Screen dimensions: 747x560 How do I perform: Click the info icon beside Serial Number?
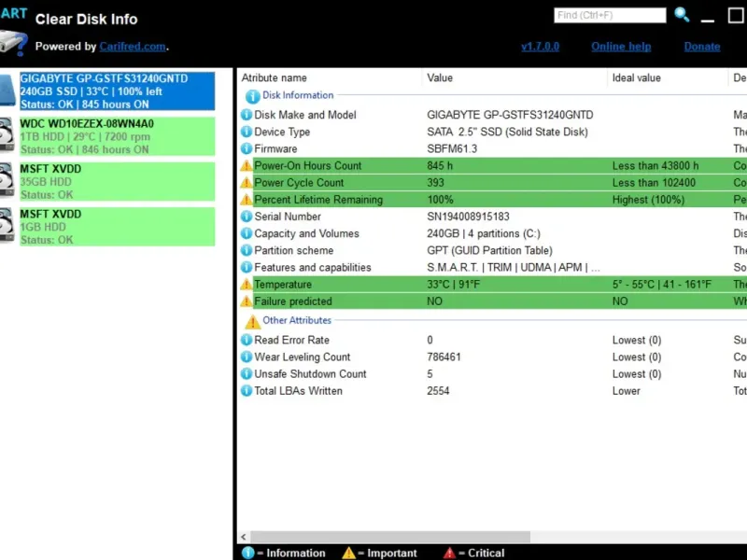coord(247,217)
